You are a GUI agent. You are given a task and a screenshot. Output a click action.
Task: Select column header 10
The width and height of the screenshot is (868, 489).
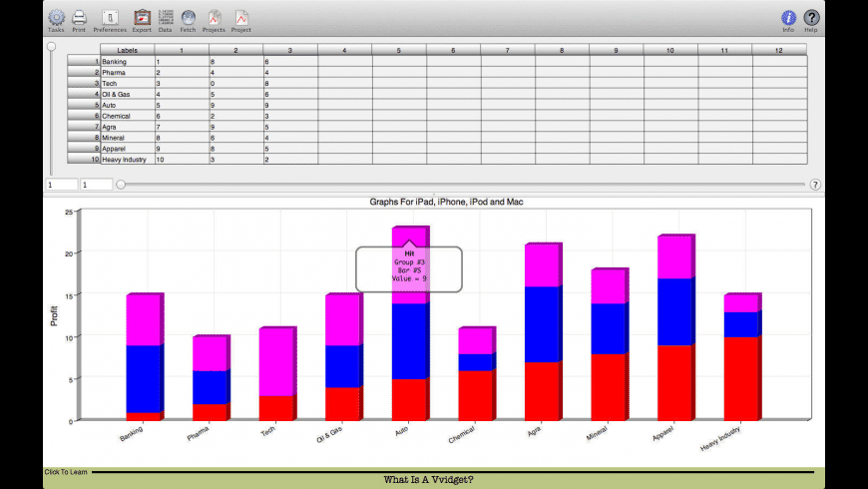pos(670,50)
